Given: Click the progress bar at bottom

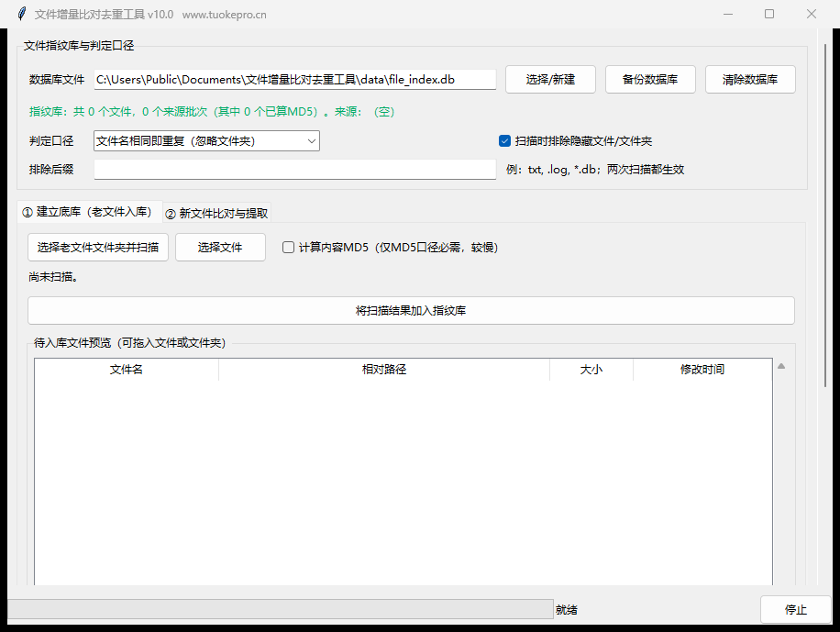Looking at the screenshot, I should coord(281,609).
